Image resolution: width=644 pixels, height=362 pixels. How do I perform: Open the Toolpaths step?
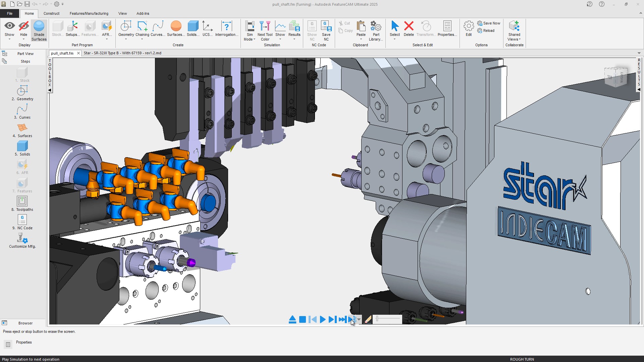pyautogui.click(x=22, y=203)
